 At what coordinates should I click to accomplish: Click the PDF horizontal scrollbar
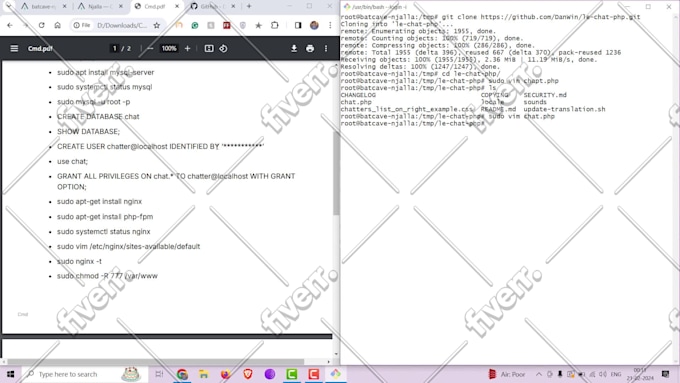coord(155,361)
